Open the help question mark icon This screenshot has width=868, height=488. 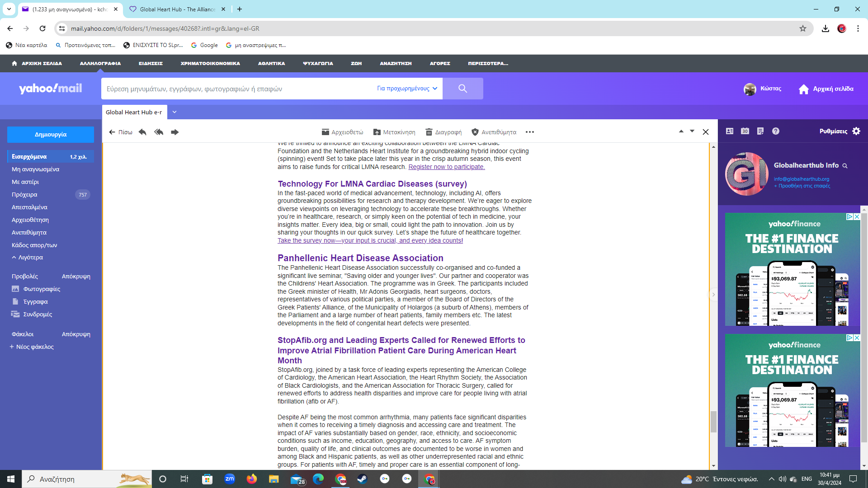[776, 131]
